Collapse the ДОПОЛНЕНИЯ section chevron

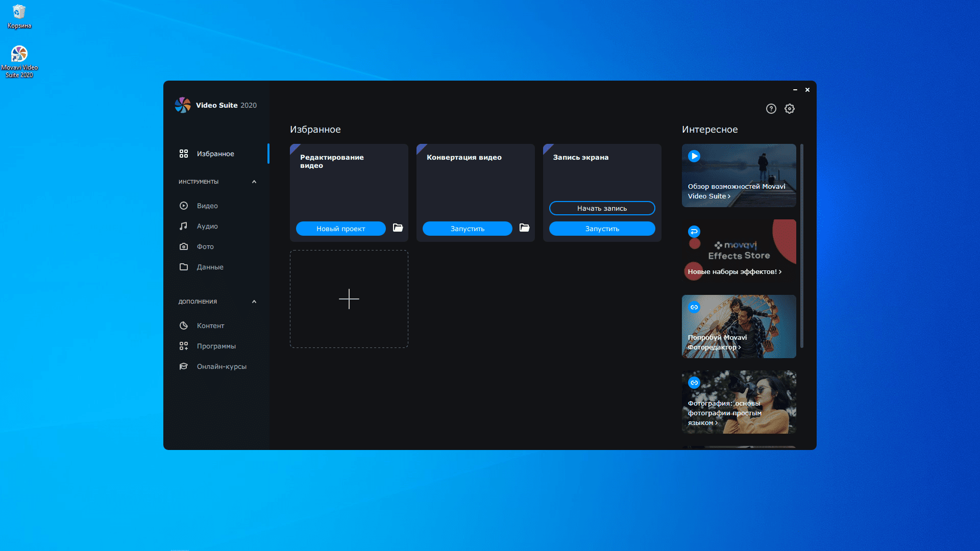pos(254,302)
